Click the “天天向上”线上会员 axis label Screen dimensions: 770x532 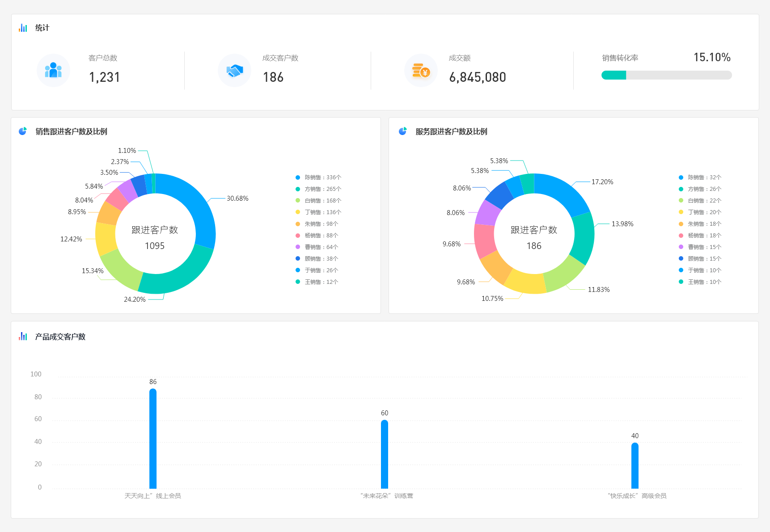(x=152, y=496)
